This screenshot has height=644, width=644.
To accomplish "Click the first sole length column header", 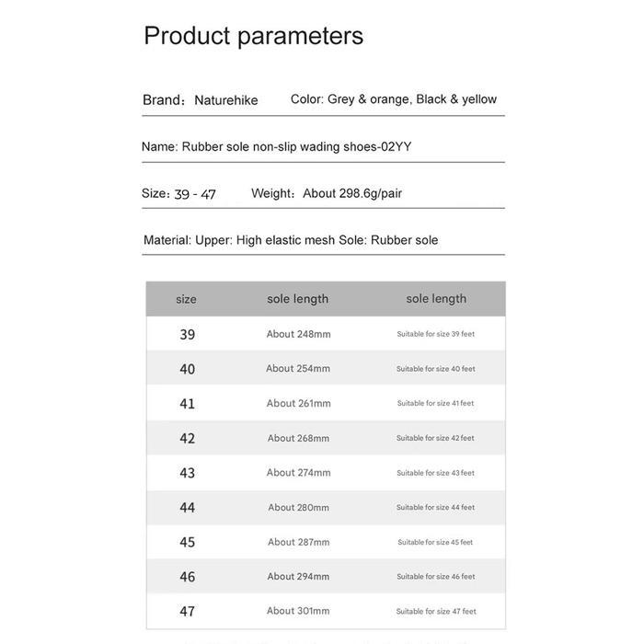I will click(298, 299).
